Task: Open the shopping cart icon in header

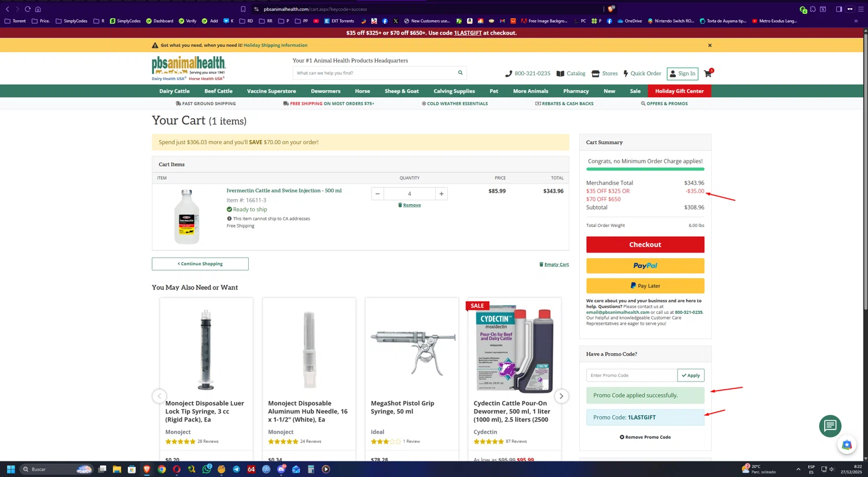Action: [708, 74]
